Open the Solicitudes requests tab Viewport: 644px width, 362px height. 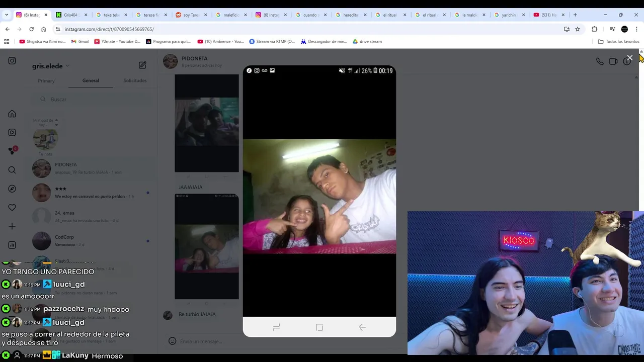(135, 80)
